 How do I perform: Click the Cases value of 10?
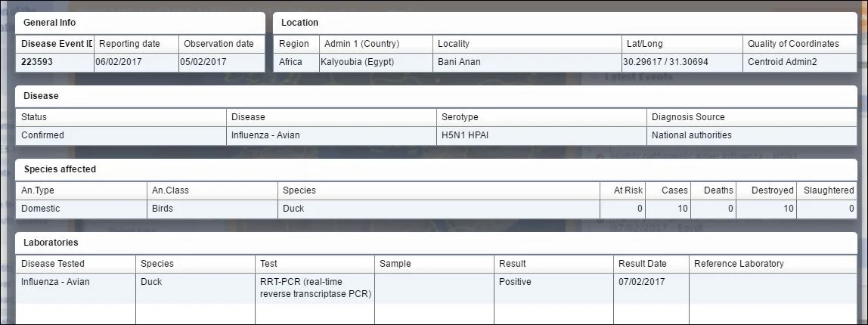(668, 209)
